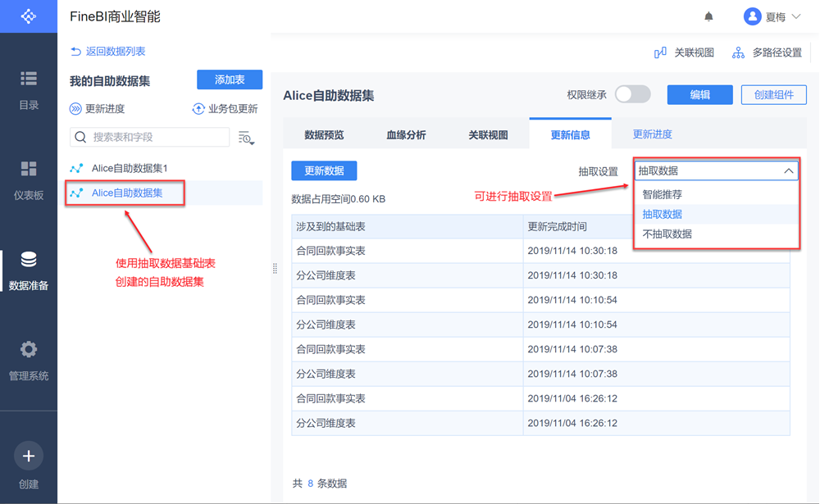This screenshot has height=504, width=820.
Task: Toggle the 权限继承 switch
Action: pyautogui.click(x=633, y=94)
